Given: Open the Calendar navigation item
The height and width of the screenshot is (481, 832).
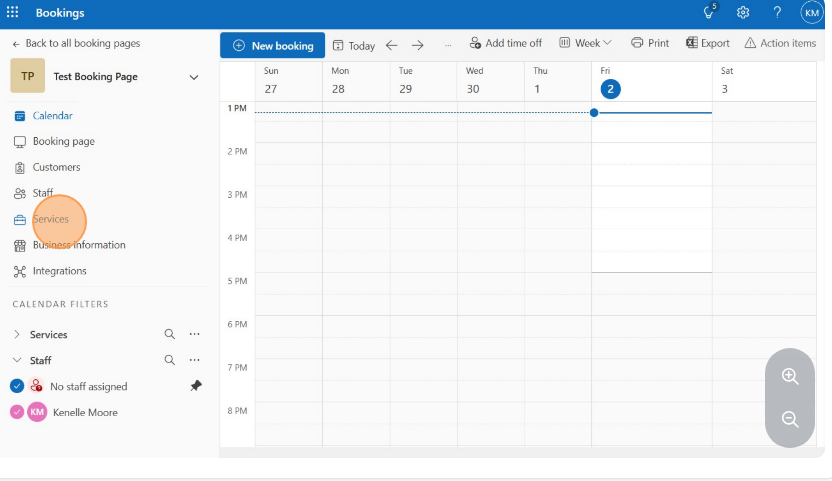Looking at the screenshot, I should pyautogui.click(x=44, y=116).
